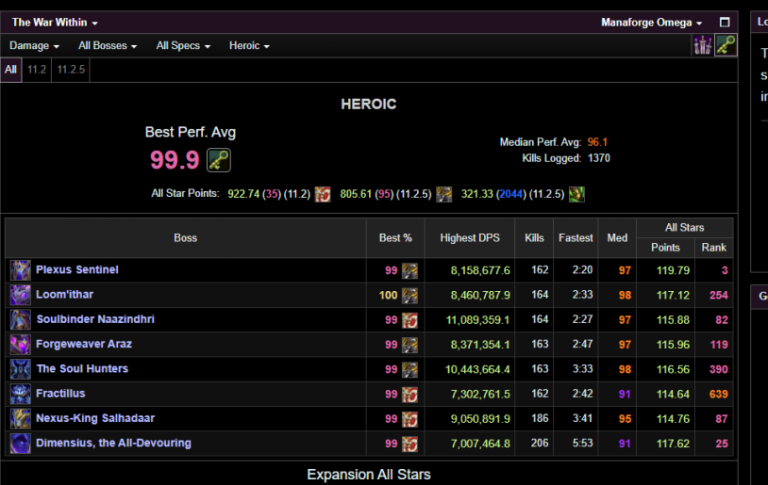Click the Fractillus boss portrait icon
This screenshot has width=768, height=485.
[21, 394]
